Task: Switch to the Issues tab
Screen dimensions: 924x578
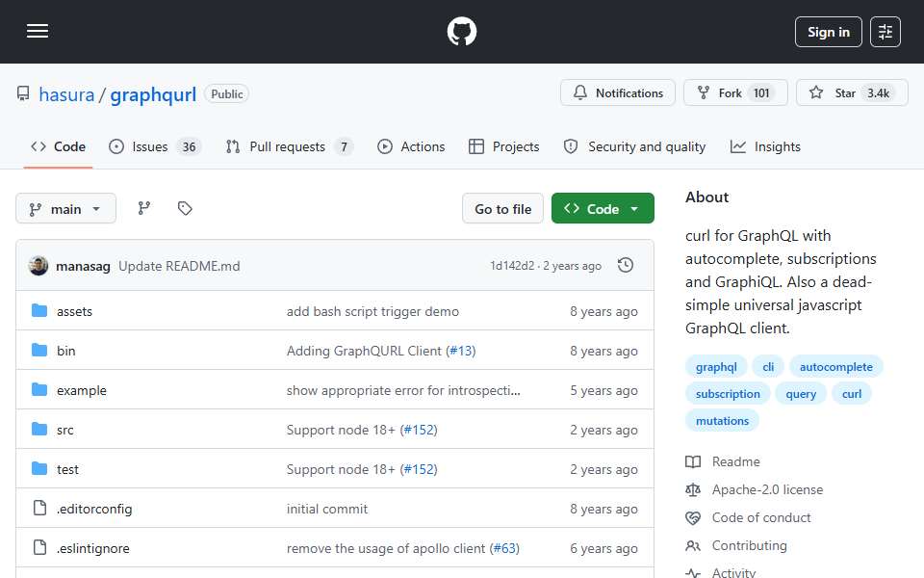Action: coord(155,146)
